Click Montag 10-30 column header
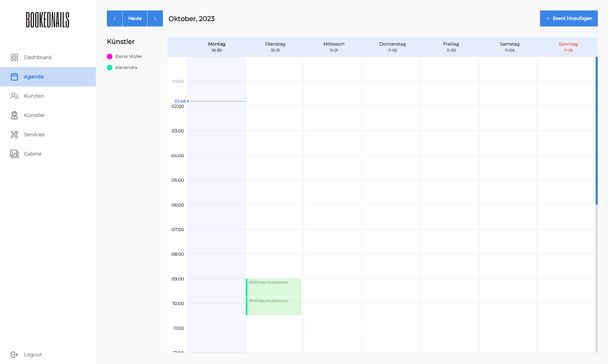Screen dimensions: 608x364 [217, 47]
